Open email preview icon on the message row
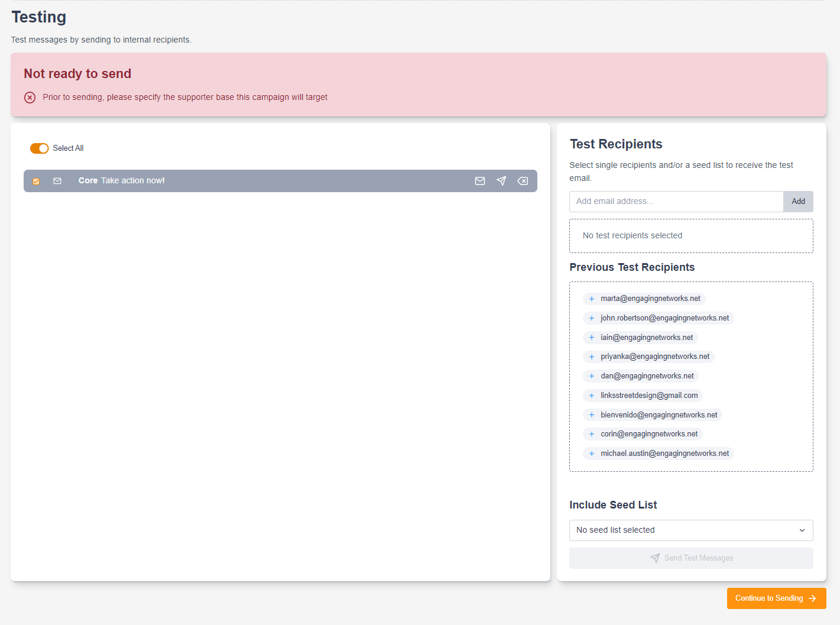This screenshot has height=625, width=840. tap(479, 180)
